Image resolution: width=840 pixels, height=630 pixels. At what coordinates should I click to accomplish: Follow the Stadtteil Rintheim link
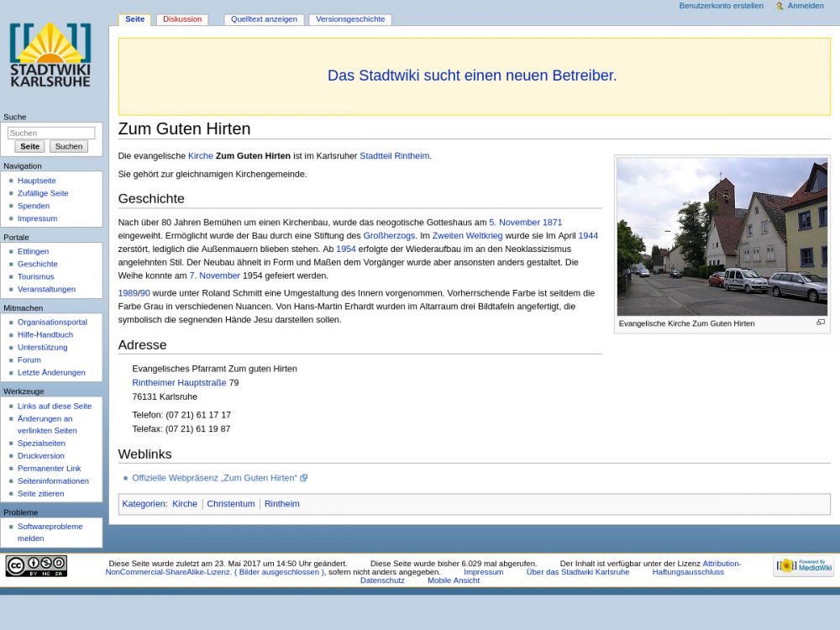coord(394,156)
